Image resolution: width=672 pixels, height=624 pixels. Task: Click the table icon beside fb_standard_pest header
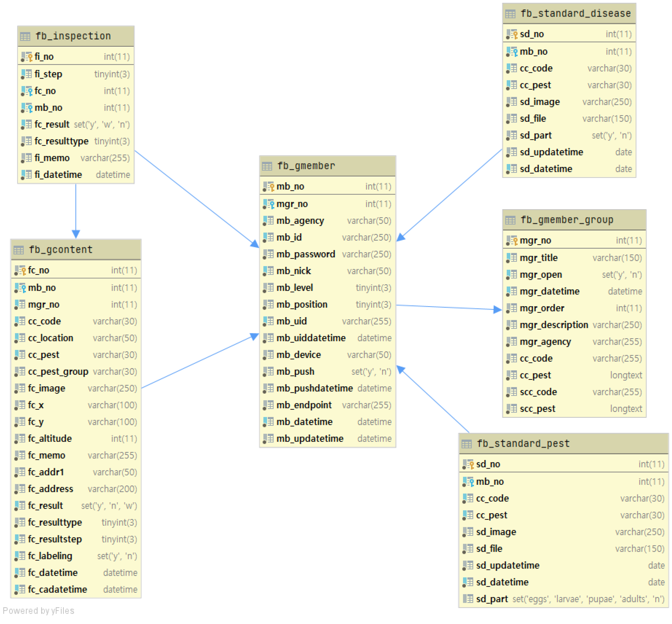pyautogui.click(x=467, y=444)
